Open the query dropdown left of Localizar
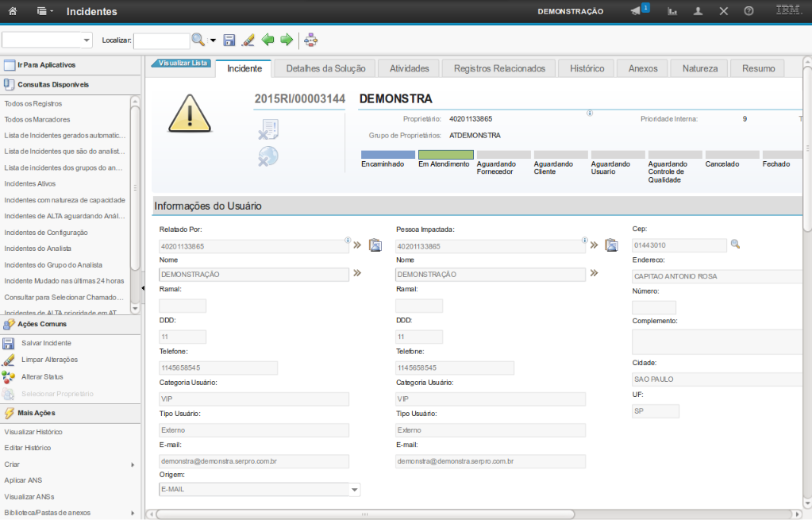The width and height of the screenshot is (812, 520). click(x=87, y=40)
